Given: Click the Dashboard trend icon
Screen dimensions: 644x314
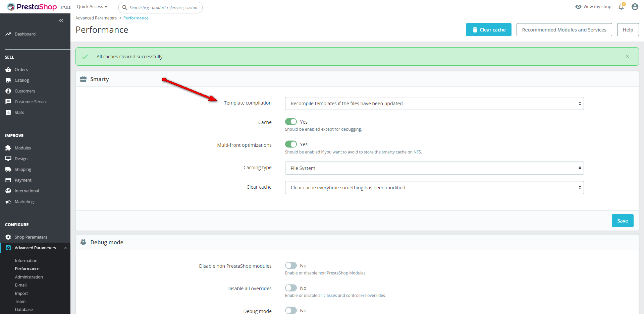Looking at the screenshot, I should [x=8, y=34].
